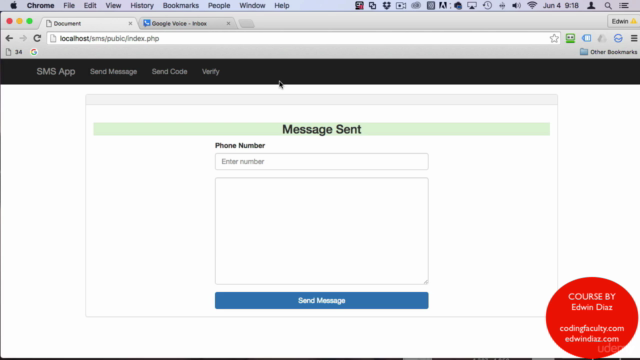Open the People menu
640x360 pixels.
coord(219,6)
